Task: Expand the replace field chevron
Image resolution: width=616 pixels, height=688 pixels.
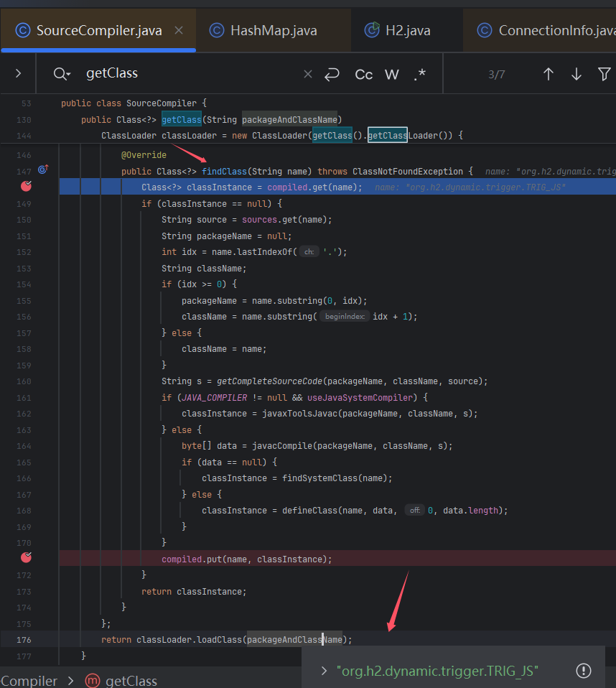Action: (18, 73)
